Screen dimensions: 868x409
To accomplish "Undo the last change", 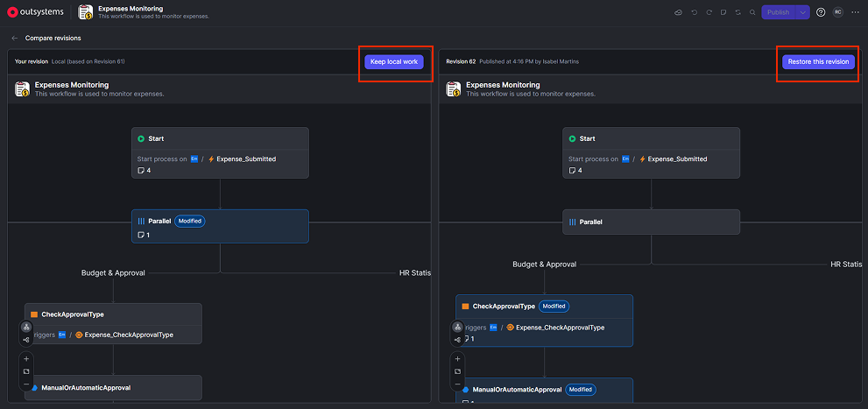I will [x=695, y=12].
